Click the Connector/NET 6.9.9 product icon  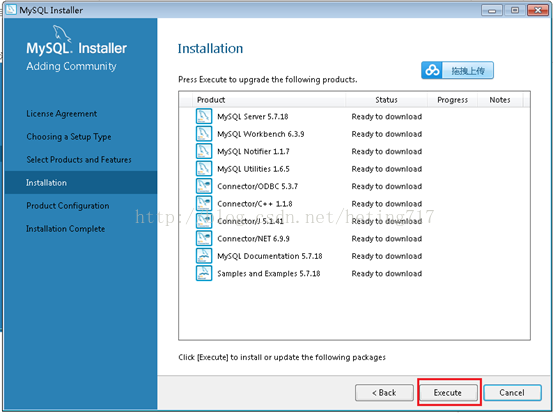point(204,238)
